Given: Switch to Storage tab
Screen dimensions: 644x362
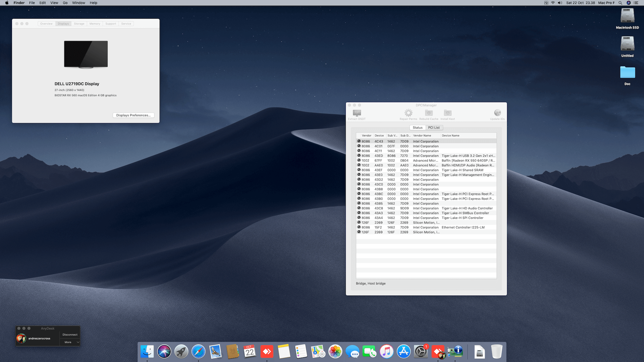Looking at the screenshot, I should (79, 24).
